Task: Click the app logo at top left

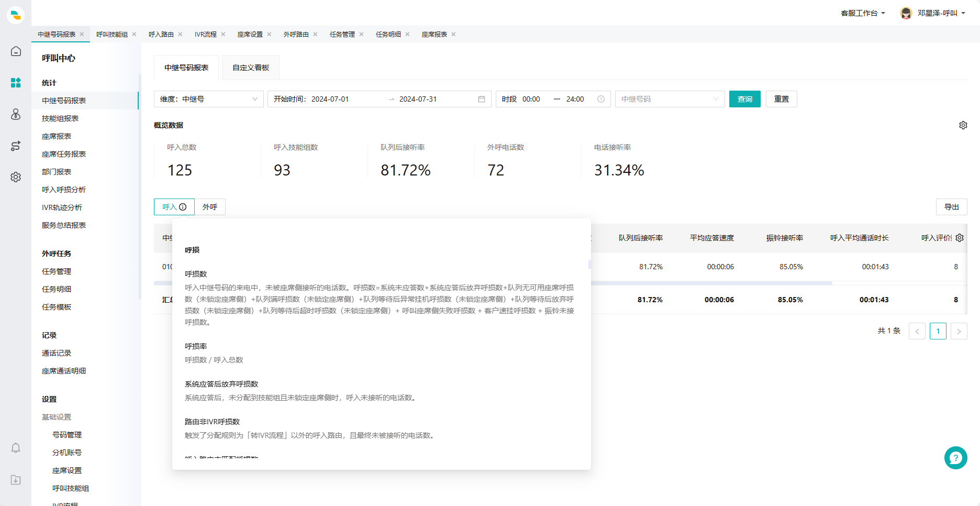Action: tap(16, 15)
